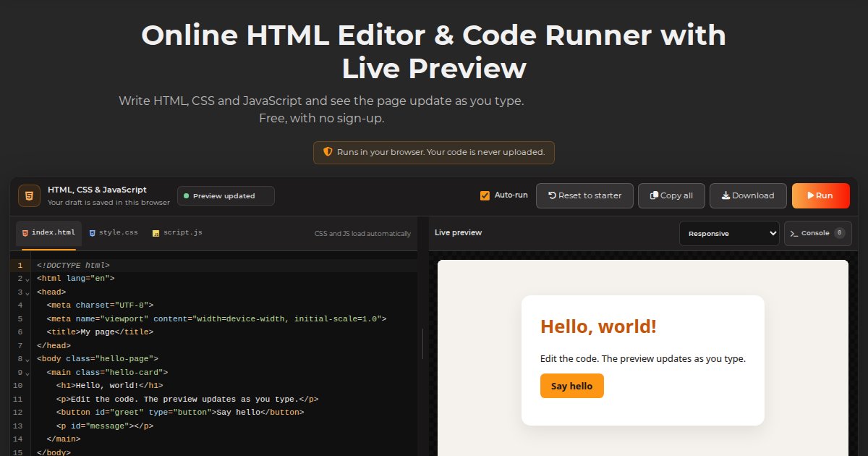Switch to the script.js tab
868x456 pixels.
tap(177, 233)
